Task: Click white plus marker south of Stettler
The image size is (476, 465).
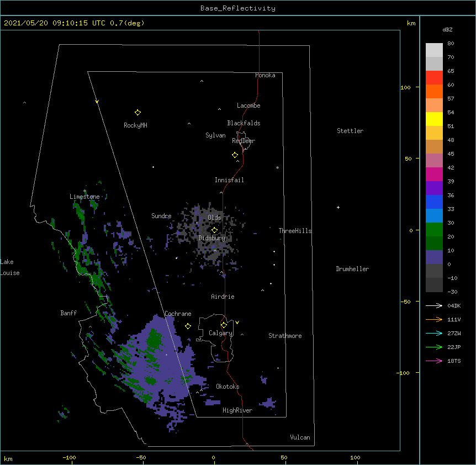Action: [338, 207]
